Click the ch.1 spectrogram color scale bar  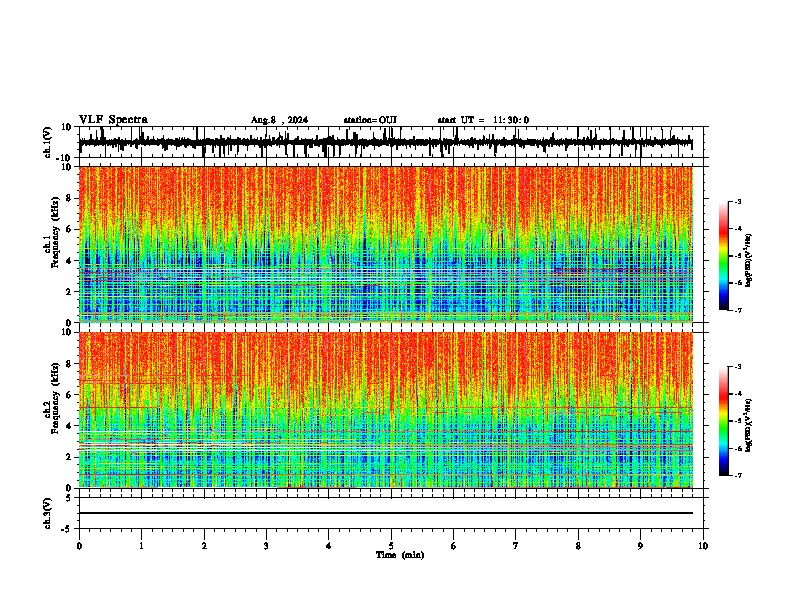[723, 256]
